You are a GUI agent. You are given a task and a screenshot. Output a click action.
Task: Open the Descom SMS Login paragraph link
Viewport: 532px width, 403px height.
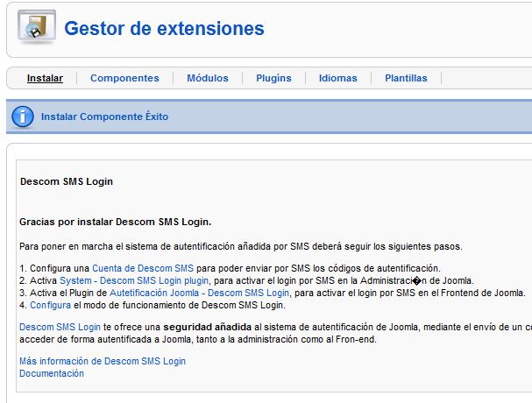pyautogui.click(x=60, y=327)
